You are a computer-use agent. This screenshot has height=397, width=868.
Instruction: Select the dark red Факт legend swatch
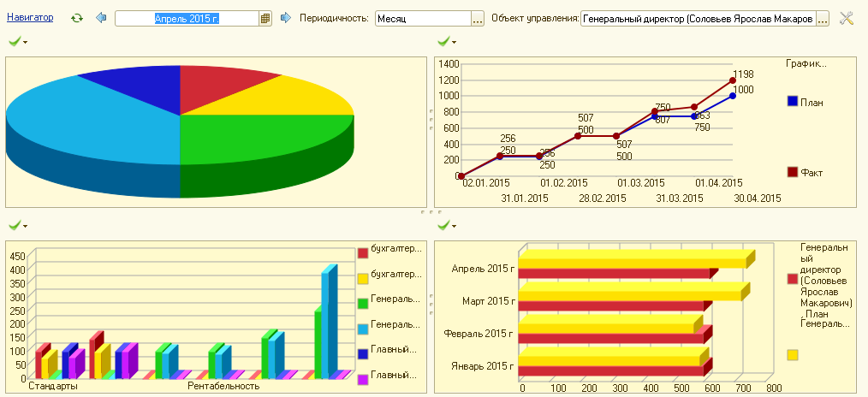click(793, 172)
